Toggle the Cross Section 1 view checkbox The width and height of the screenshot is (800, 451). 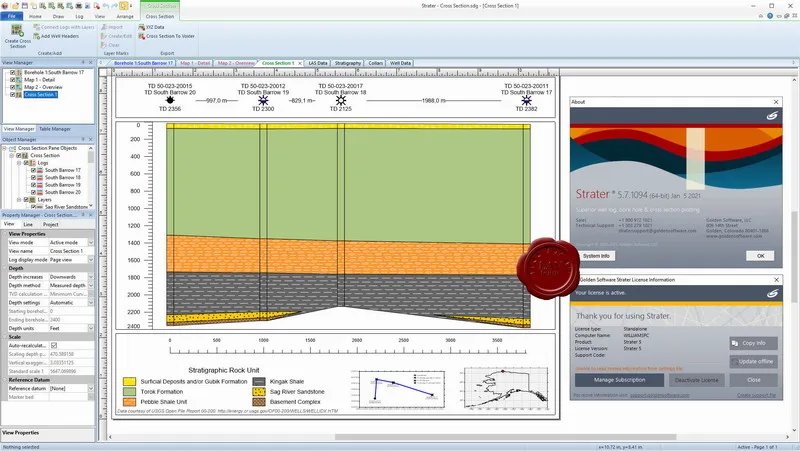point(13,94)
